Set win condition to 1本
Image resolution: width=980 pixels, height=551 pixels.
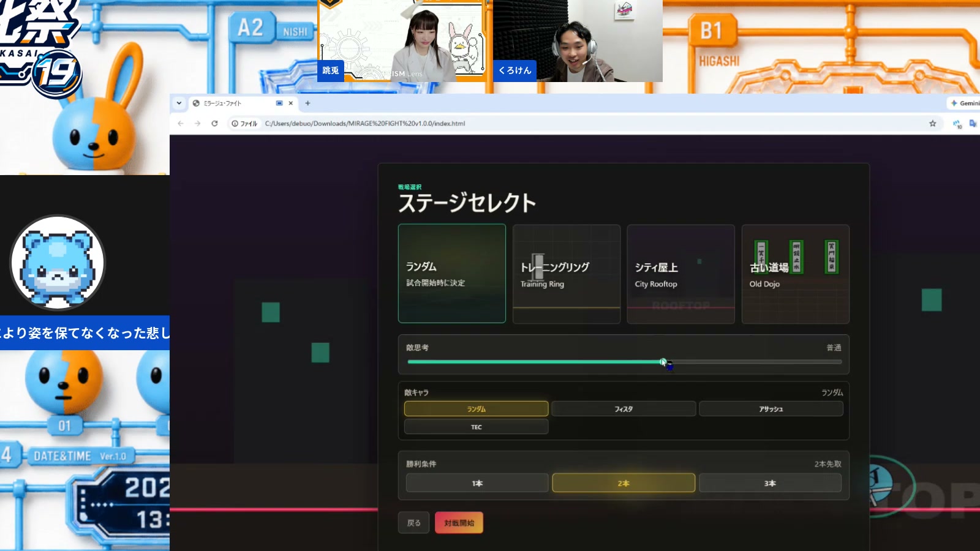click(x=477, y=483)
